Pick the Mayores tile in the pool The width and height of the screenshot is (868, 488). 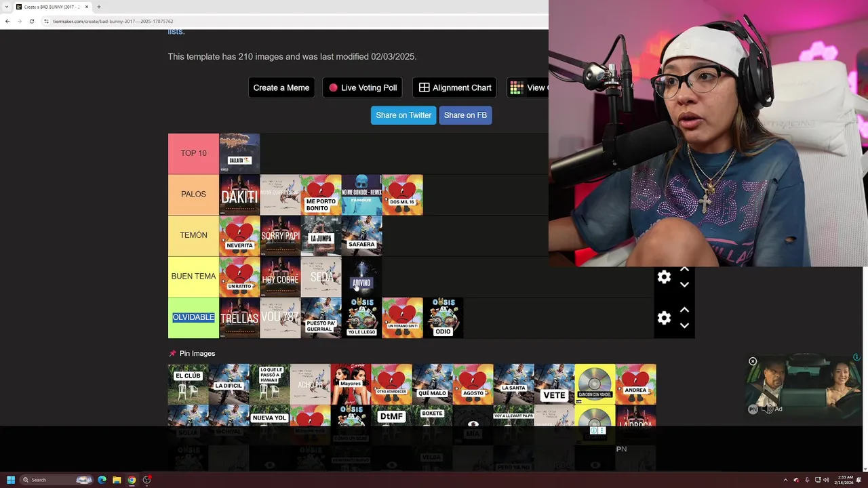351,384
